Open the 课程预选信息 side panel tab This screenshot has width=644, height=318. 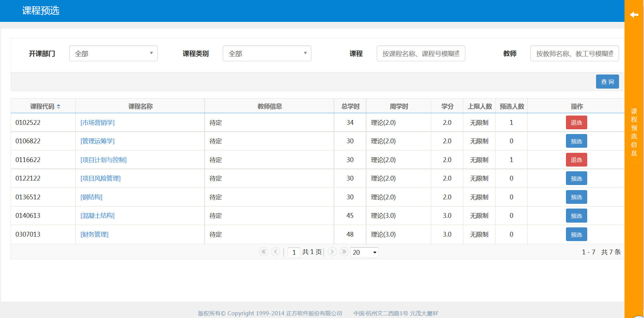tap(634, 132)
